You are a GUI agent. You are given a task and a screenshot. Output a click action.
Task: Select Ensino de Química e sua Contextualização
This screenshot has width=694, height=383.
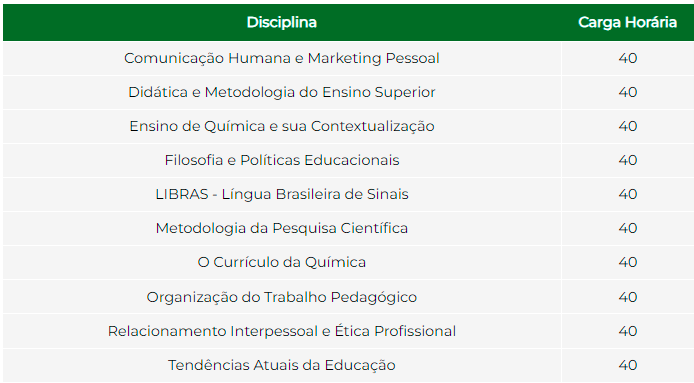(281, 126)
